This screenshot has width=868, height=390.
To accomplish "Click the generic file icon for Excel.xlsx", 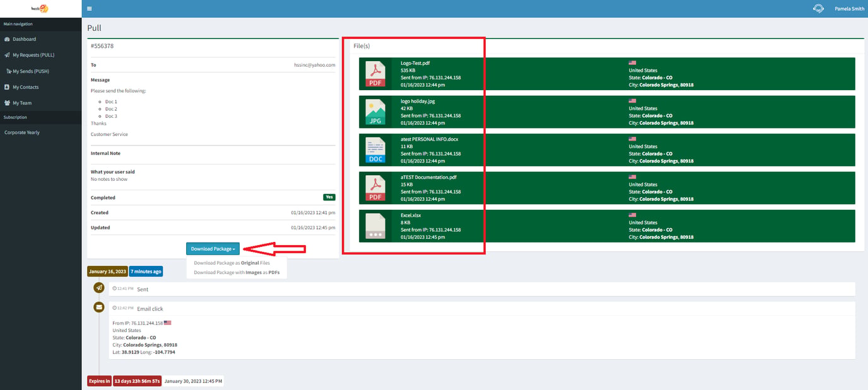I will pyautogui.click(x=375, y=226).
